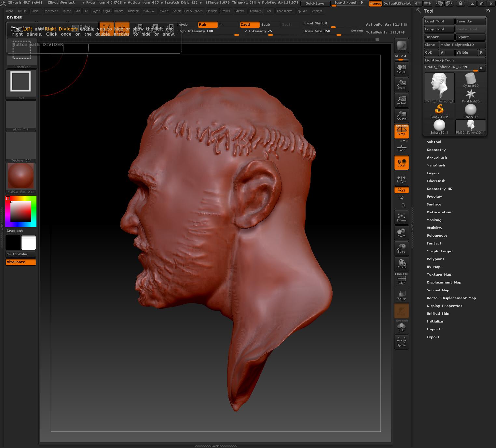496x448 pixels.
Task: Expand the Deformation section
Action: pos(439,212)
